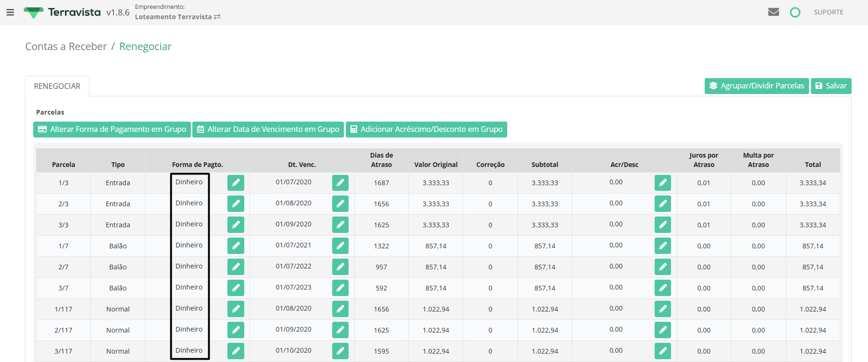868x362 pixels.
Task: Edit Acr/Desc for Entrada 2/3
Action: 663,204
